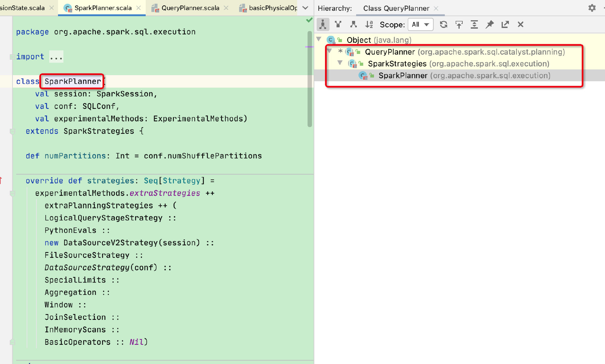The height and width of the screenshot is (364, 605).
Task: Click the extraStrategies reference
Action: pos(165,193)
